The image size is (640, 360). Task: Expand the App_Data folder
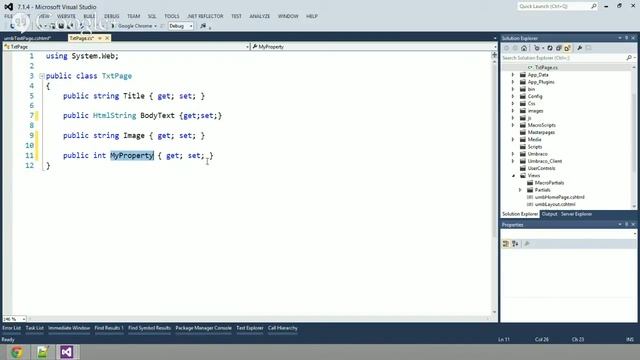point(513,75)
